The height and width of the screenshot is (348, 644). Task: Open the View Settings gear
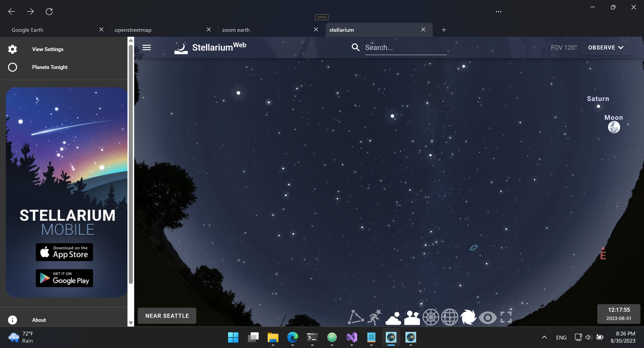13,49
